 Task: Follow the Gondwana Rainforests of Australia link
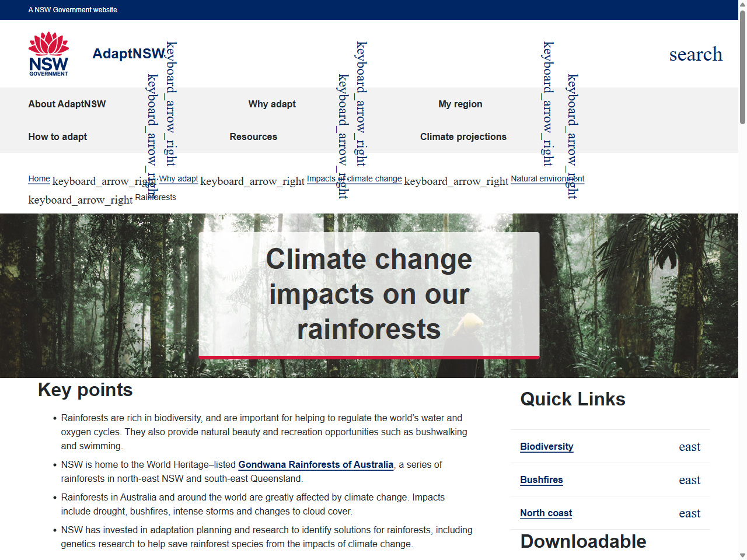click(x=315, y=465)
